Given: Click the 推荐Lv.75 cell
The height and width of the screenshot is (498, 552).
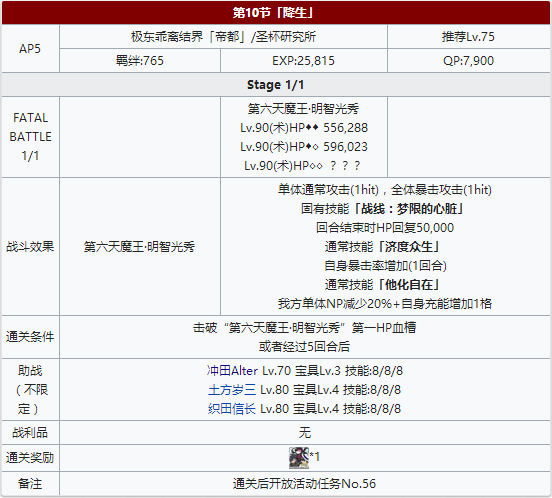Looking at the screenshot, I should click(469, 37).
